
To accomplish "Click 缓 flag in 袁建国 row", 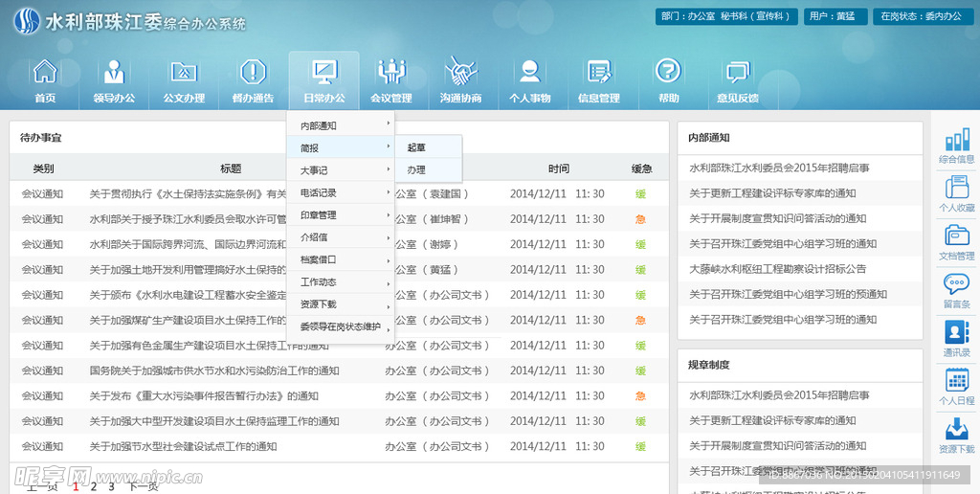I will [x=640, y=193].
